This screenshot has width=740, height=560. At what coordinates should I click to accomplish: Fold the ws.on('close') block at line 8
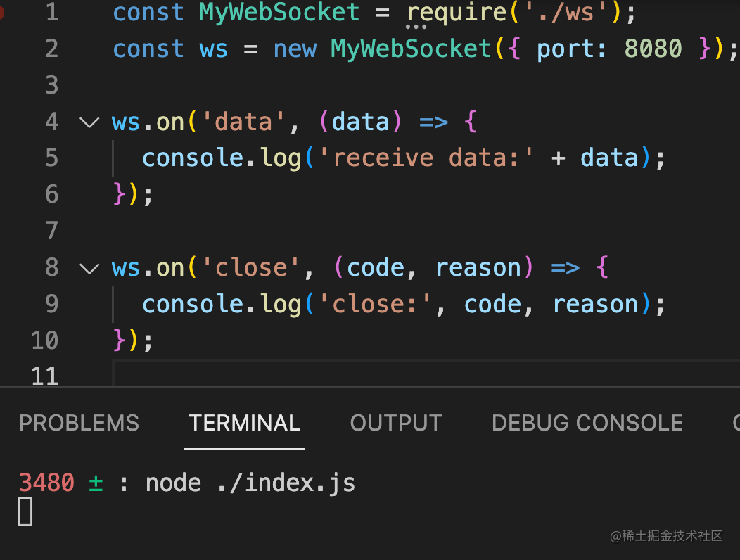[x=89, y=268]
